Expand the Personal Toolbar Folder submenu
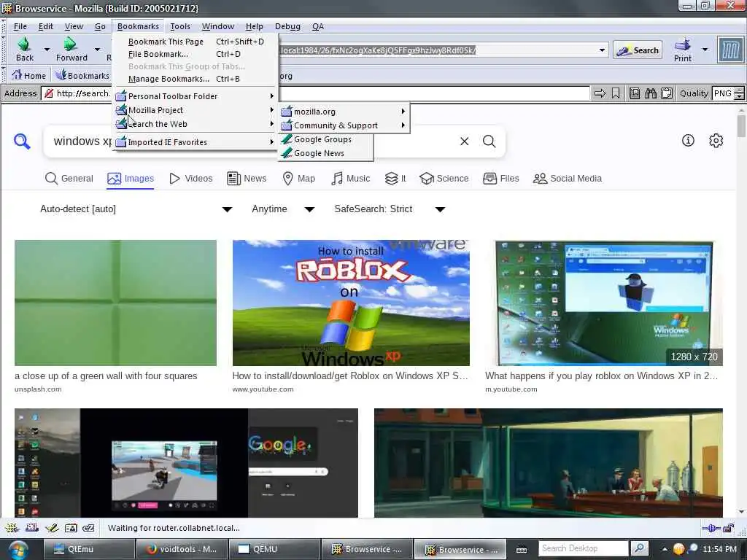 pyautogui.click(x=196, y=96)
